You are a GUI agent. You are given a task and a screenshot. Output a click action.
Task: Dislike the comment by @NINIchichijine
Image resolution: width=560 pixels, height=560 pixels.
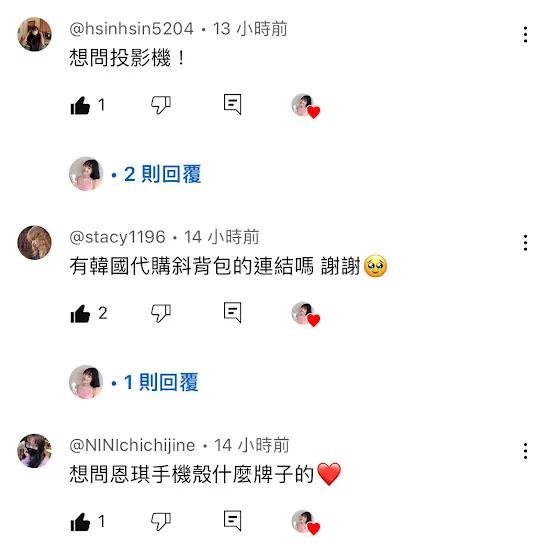(x=161, y=521)
